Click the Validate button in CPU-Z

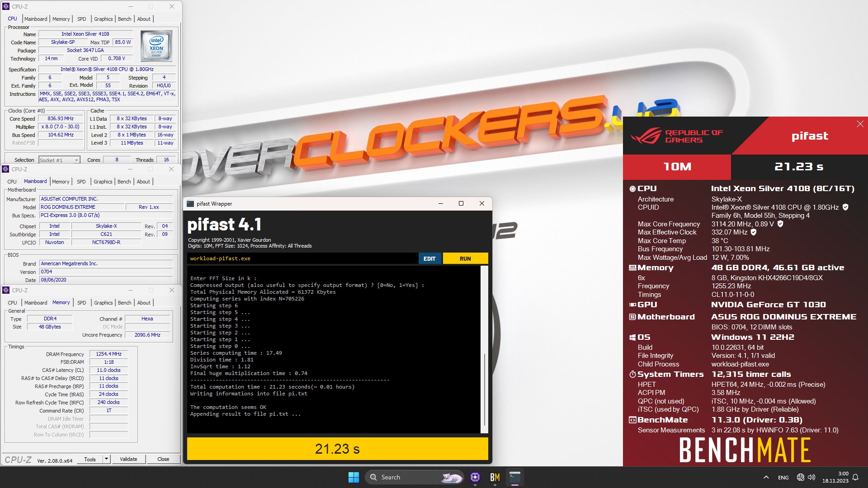(x=128, y=459)
